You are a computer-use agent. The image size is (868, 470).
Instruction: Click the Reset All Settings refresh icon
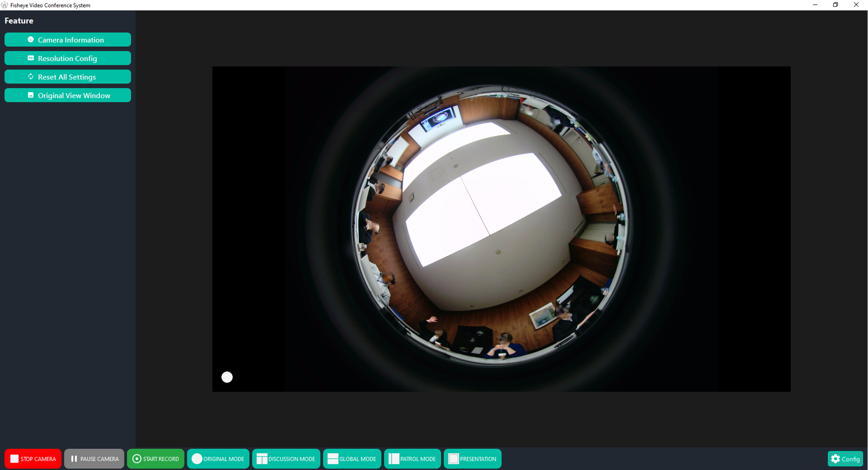point(31,77)
